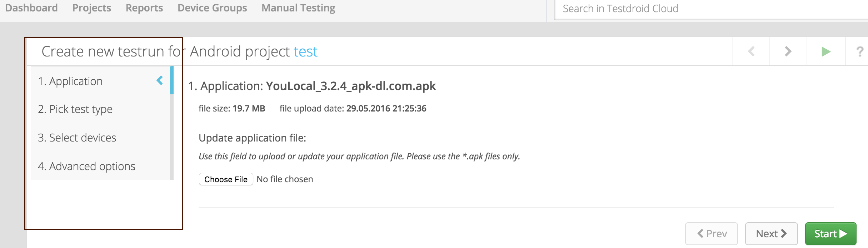The width and height of the screenshot is (868, 248).
Task: Select step 1. Application
Action: [70, 81]
